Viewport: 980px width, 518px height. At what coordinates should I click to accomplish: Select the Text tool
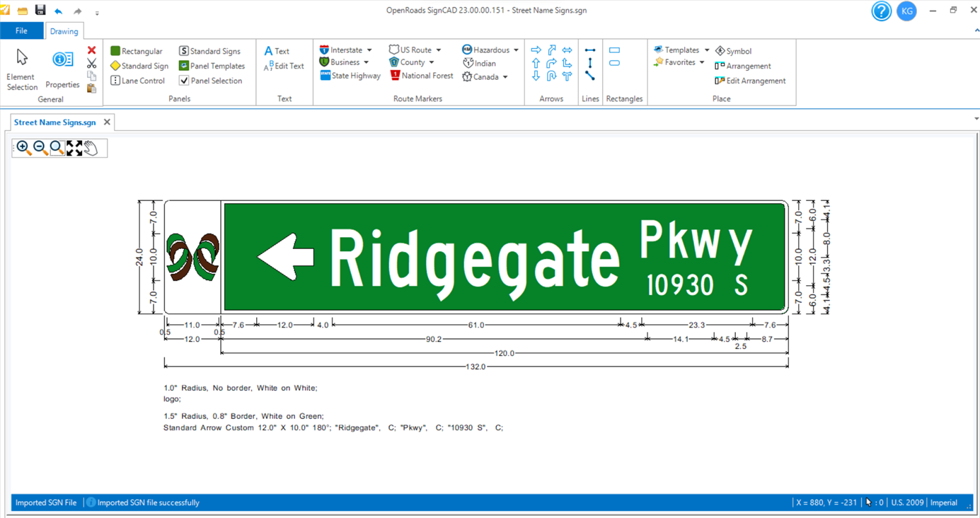[x=277, y=51]
